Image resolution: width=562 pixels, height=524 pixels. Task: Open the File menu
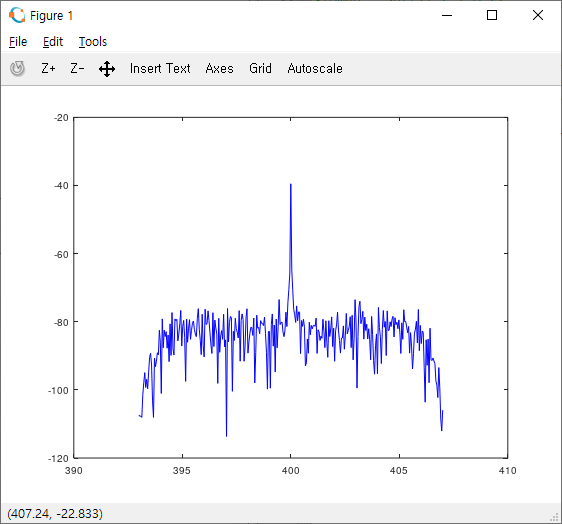coord(18,42)
